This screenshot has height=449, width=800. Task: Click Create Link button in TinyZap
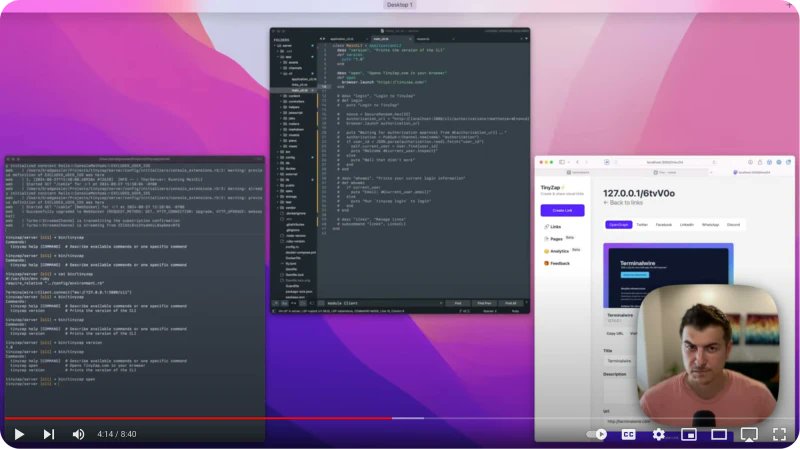click(562, 210)
